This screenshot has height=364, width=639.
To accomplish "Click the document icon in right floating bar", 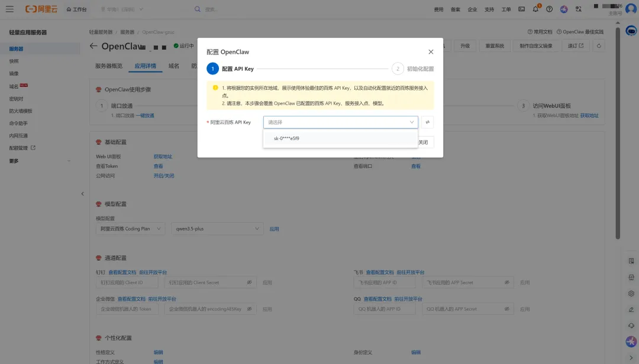I will tap(631, 261).
